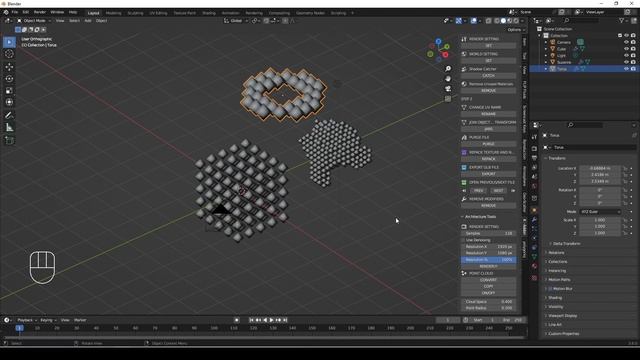640x360 pixels.
Task: Toggle camera view icon in viewport
Action: [x=448, y=89]
